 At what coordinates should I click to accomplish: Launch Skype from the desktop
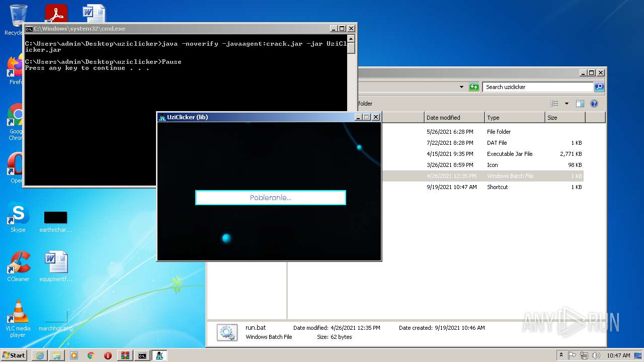pyautogui.click(x=18, y=218)
